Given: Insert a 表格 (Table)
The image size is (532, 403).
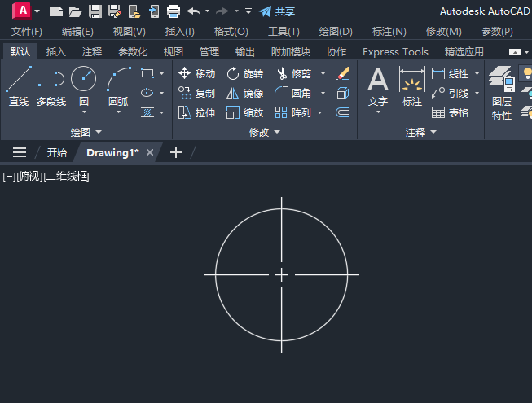Looking at the screenshot, I should (451, 112).
